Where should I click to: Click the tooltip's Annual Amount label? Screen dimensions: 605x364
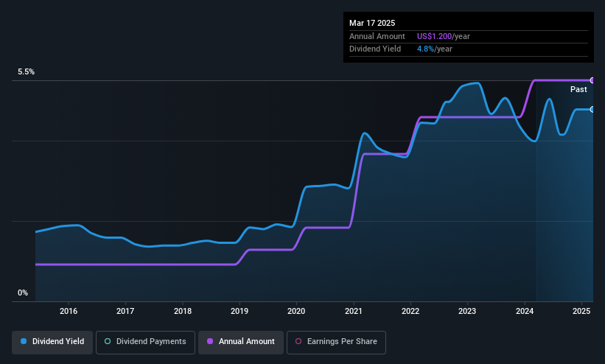(377, 36)
